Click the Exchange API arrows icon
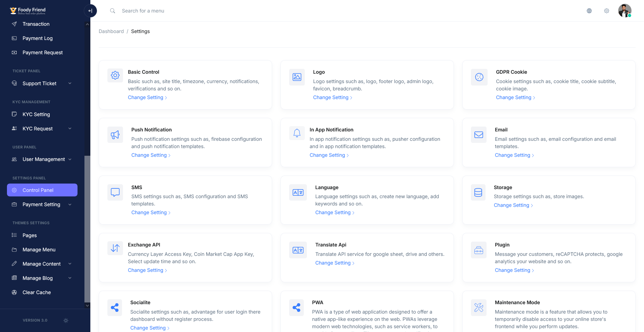The image size is (644, 332). coord(115,248)
